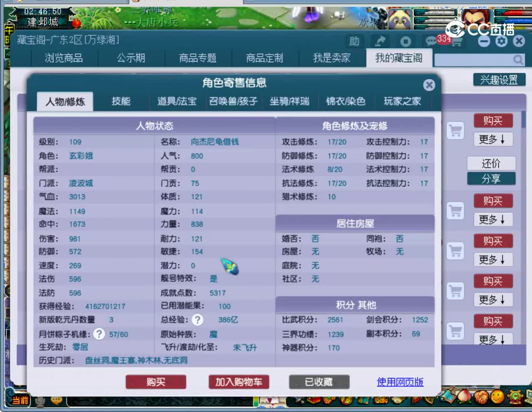Image resolution: width=532 pixels, height=412 pixels.
Task: Click the magnifier search icon
Action: [x=518, y=60]
